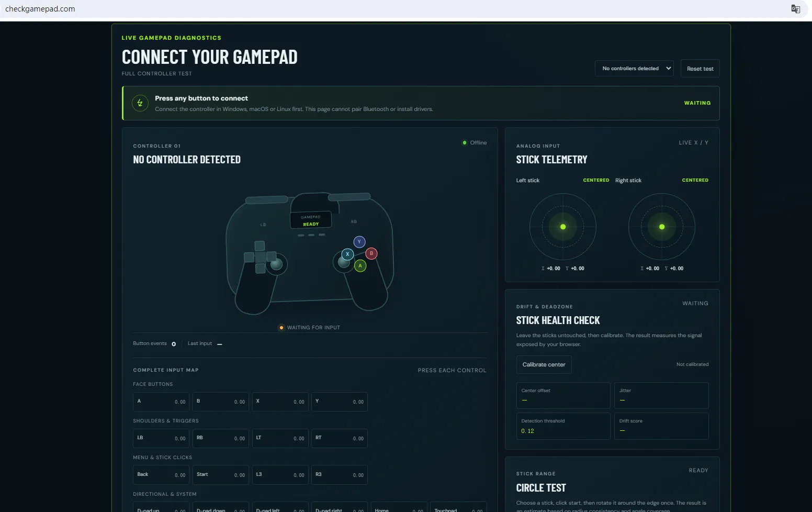Click the D-pad on the gamepad diagram

260,257
